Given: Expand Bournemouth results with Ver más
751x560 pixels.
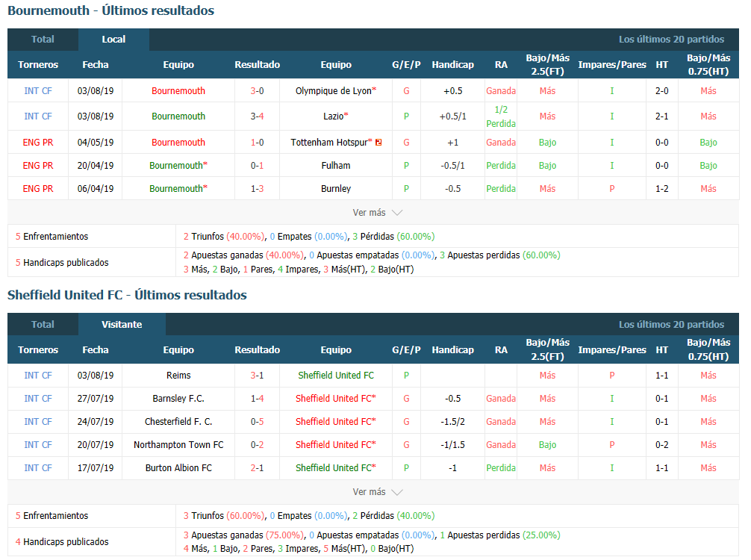Looking at the screenshot, I should click(378, 213).
